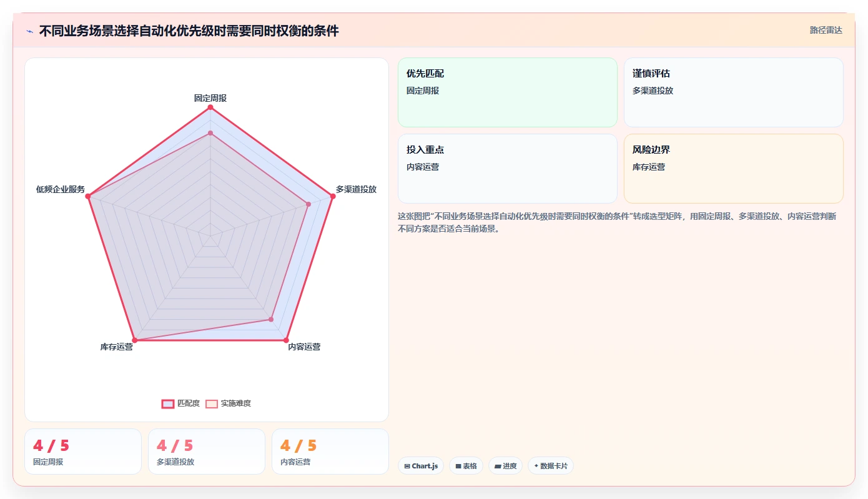This screenshot has width=868, height=499.
Task: Select the 路径雷达 label in the header
Action: point(826,30)
